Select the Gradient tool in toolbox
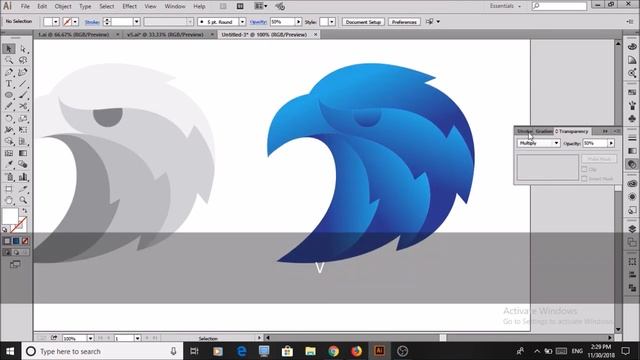The width and height of the screenshot is (640, 360). coord(23,153)
